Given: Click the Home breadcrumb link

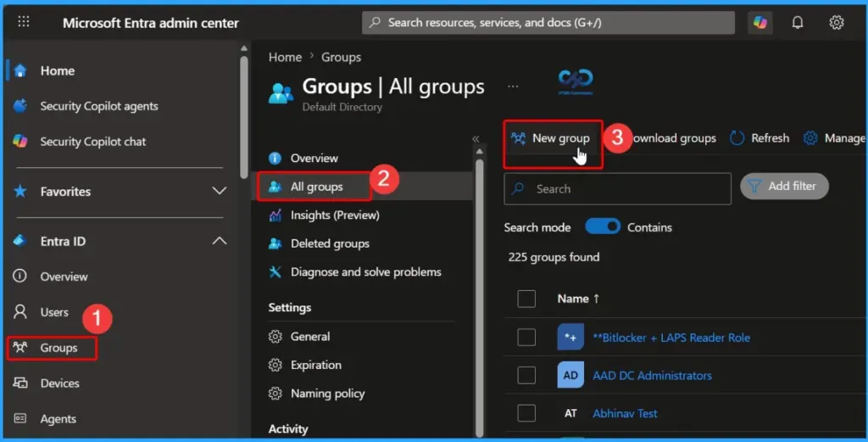Looking at the screenshot, I should (x=285, y=57).
